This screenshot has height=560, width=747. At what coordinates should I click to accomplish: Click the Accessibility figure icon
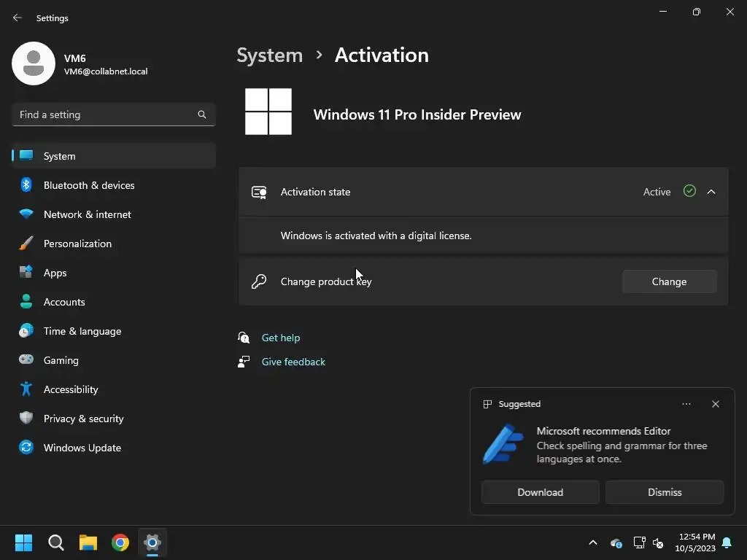pyautogui.click(x=26, y=389)
